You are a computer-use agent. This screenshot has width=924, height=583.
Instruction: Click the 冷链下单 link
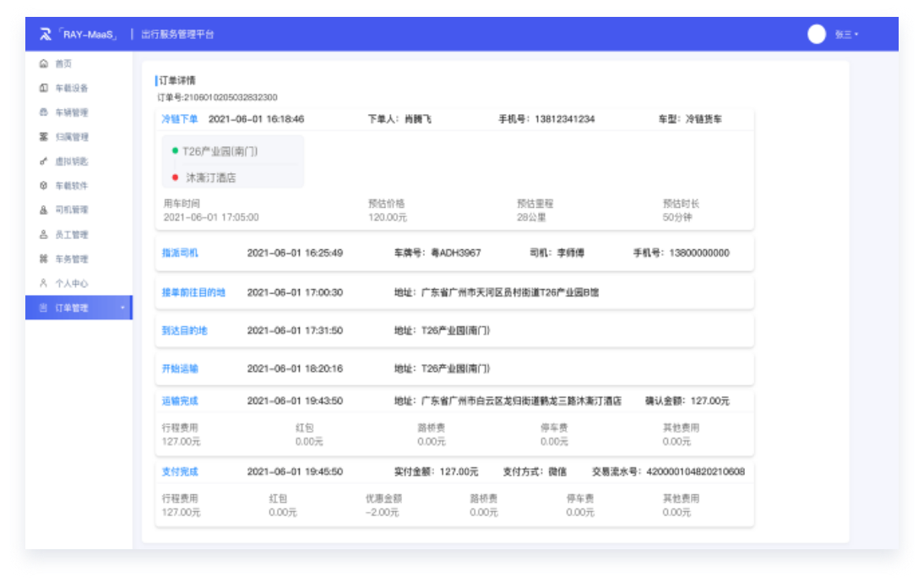[180, 119]
